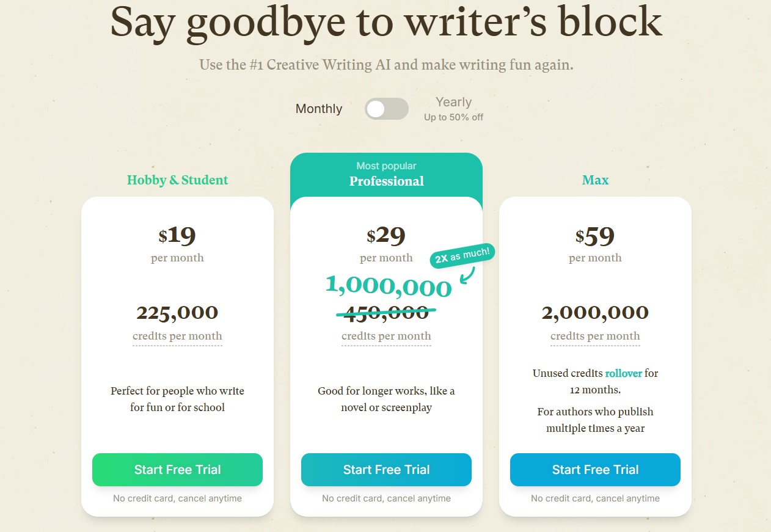Start free trial for Hobby & Student

[177, 470]
